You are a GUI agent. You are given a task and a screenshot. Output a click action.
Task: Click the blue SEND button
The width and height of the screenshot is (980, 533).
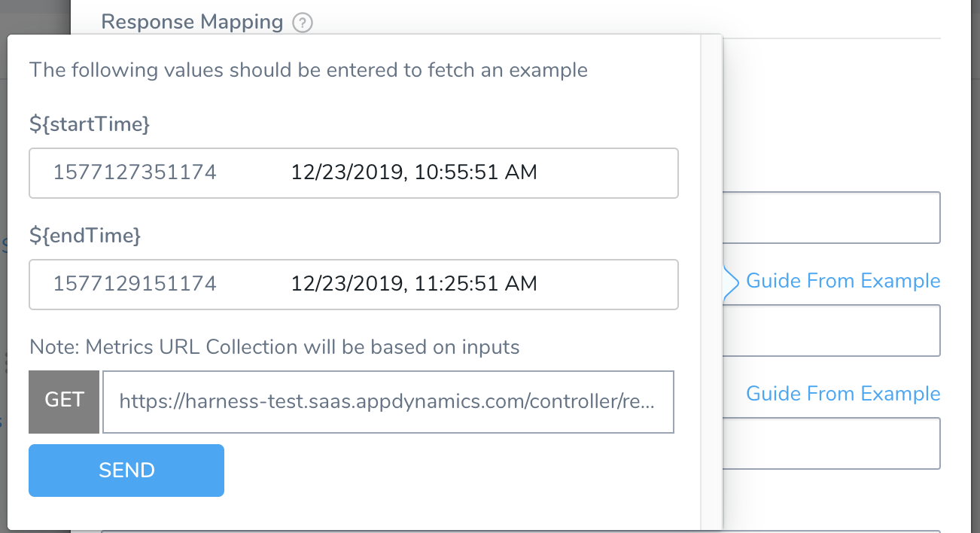[x=126, y=471]
